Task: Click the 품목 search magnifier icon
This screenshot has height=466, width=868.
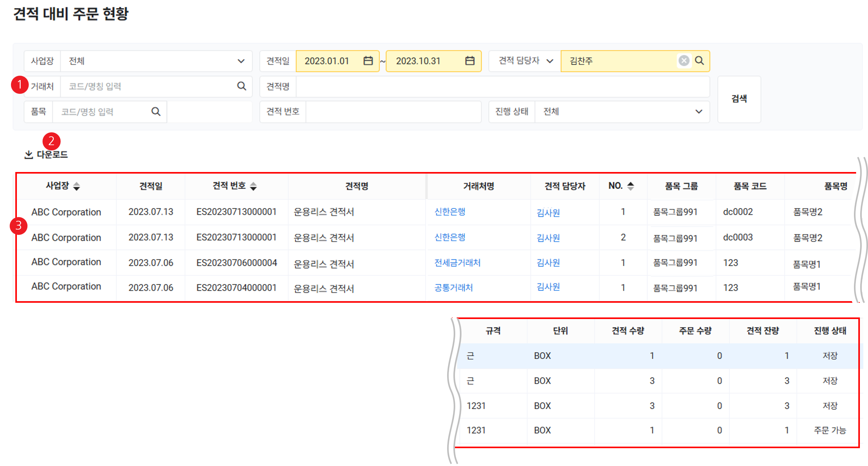Action: coord(156,111)
